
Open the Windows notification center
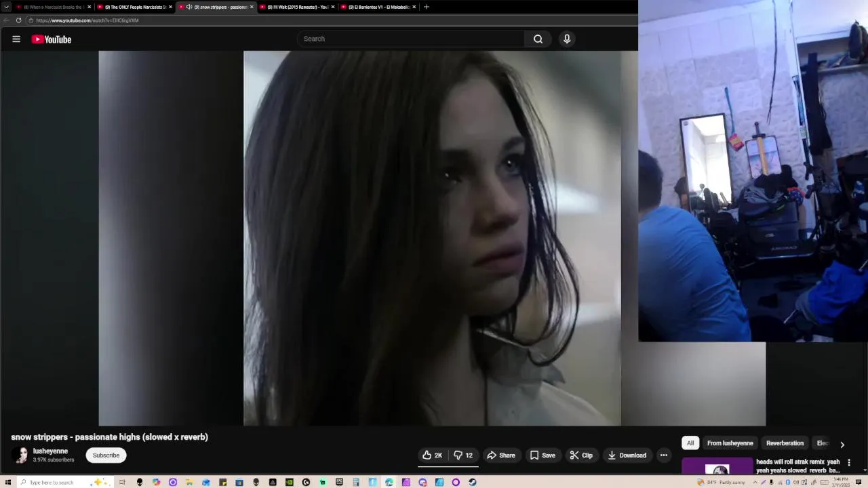[x=858, y=483]
